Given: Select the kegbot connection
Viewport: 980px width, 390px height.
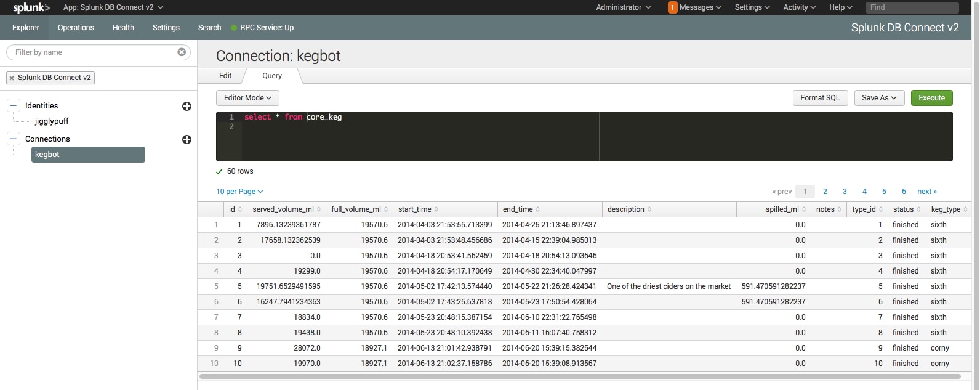Looking at the screenshot, I should (88, 155).
